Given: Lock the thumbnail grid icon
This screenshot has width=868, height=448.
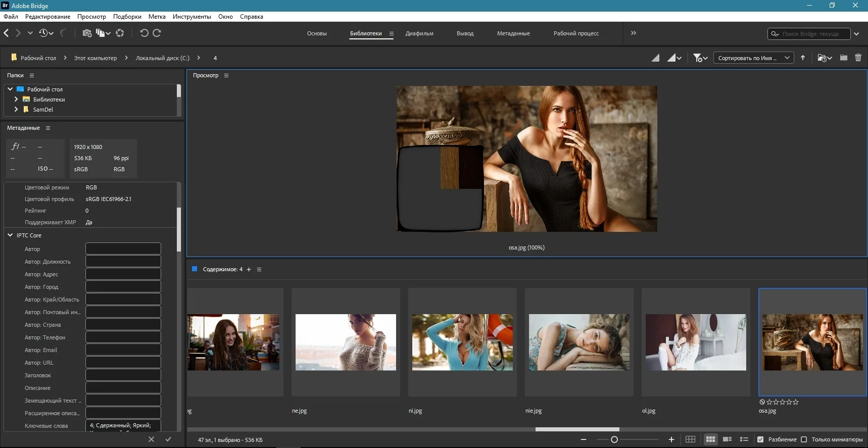Looking at the screenshot, I should coord(690,439).
